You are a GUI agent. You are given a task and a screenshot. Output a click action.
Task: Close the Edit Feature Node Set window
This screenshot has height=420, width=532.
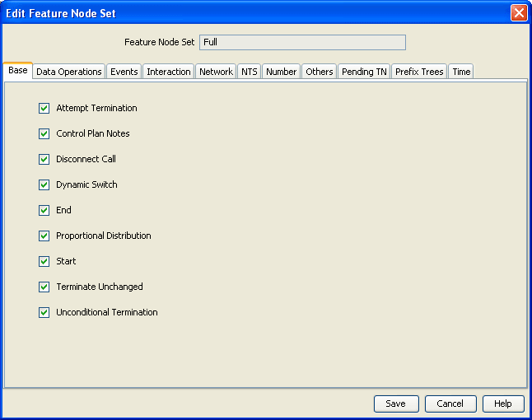[x=519, y=13]
